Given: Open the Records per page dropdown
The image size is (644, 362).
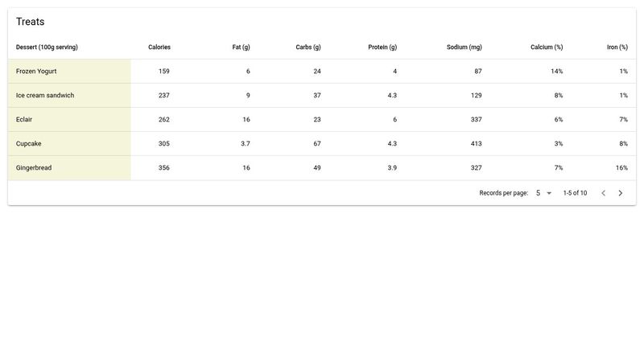Looking at the screenshot, I should (x=543, y=193).
